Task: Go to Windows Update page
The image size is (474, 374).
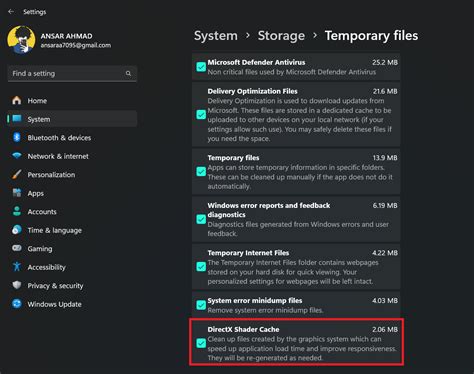Action: click(x=54, y=304)
